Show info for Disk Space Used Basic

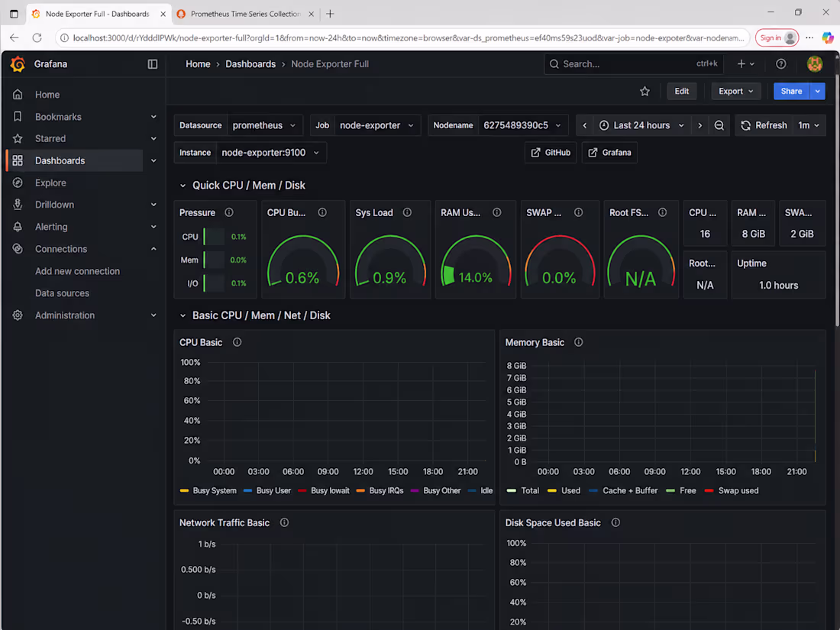tap(616, 522)
